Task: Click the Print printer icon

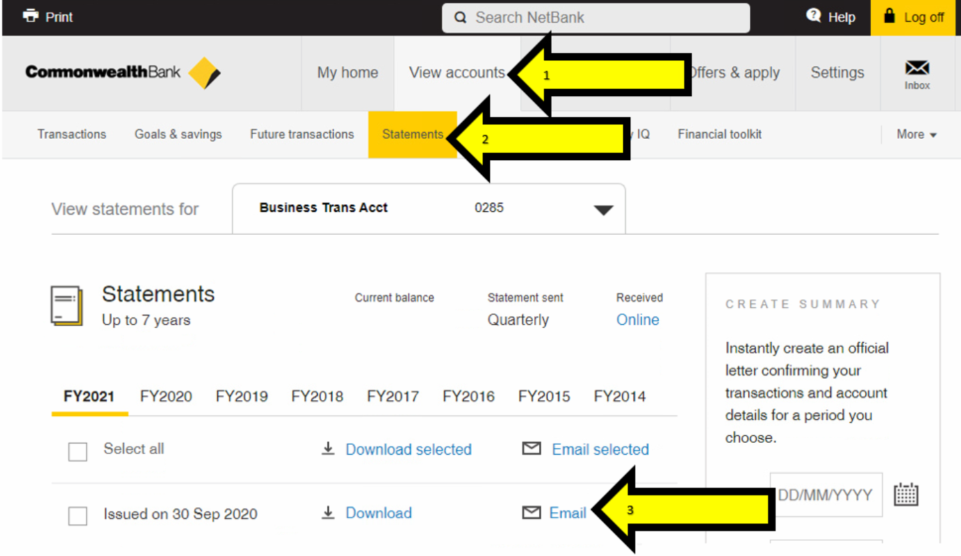Action: click(x=31, y=16)
